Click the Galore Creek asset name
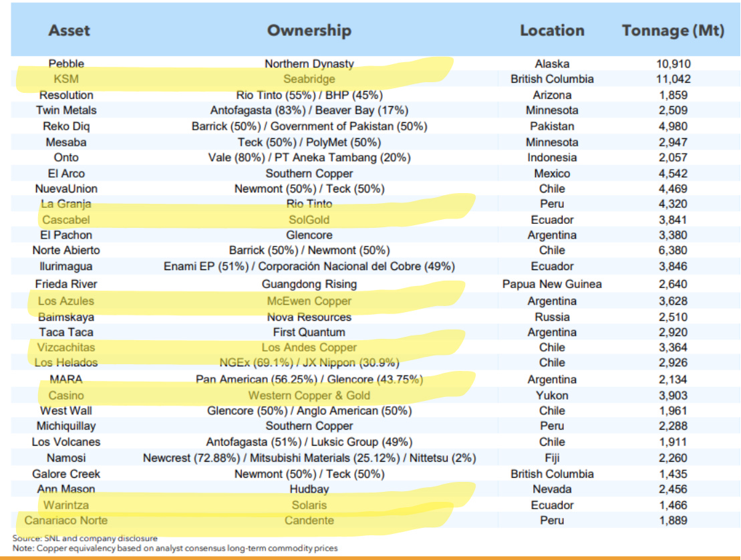Image resolution: width=741 pixels, height=560 pixels. pyautogui.click(x=66, y=474)
